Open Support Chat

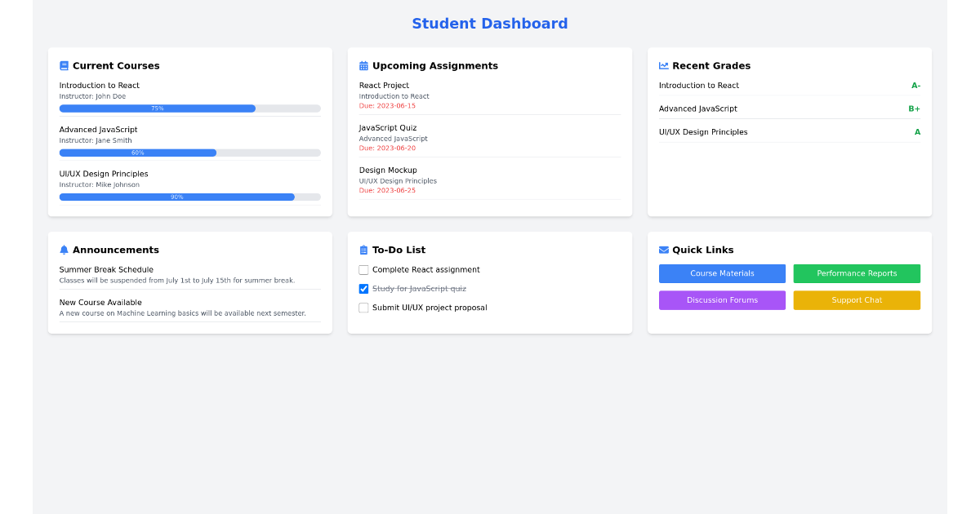[x=856, y=300]
